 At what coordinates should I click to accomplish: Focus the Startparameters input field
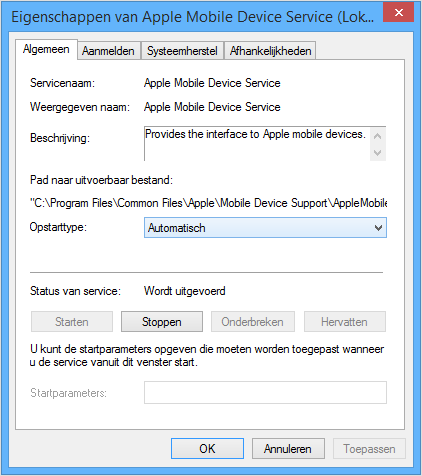(265, 393)
